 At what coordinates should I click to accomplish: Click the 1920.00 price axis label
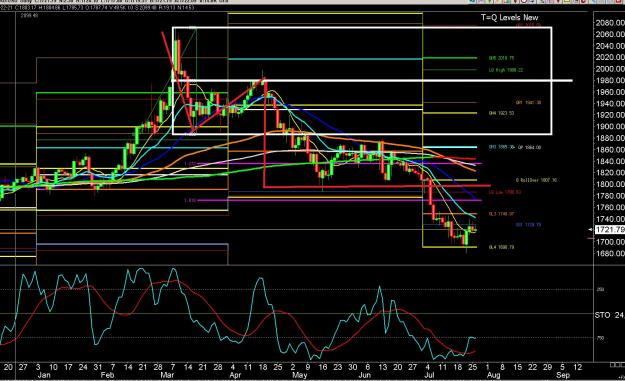(610, 115)
